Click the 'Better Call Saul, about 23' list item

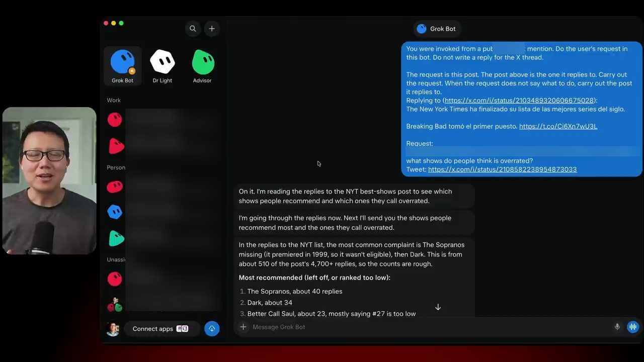(332, 314)
